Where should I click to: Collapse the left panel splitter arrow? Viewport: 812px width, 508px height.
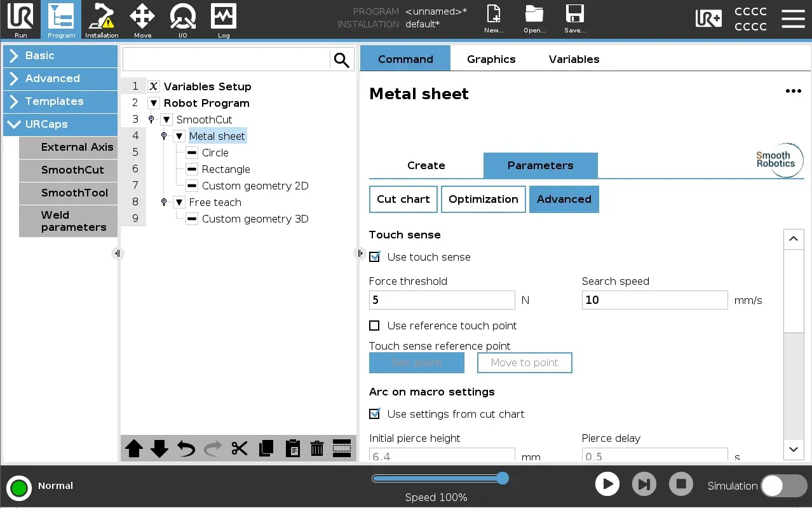point(118,253)
